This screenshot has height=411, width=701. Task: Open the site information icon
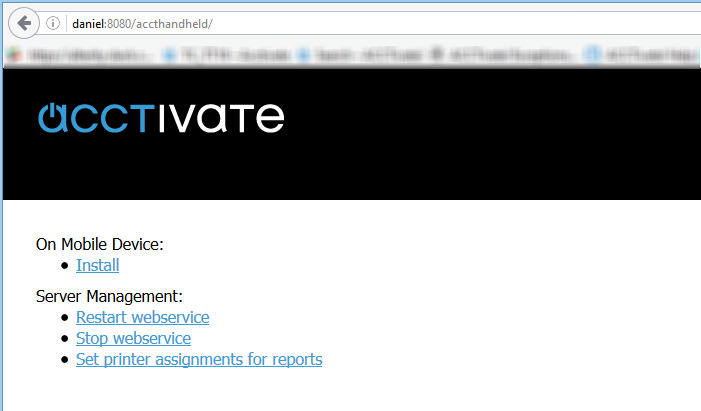click(53, 23)
